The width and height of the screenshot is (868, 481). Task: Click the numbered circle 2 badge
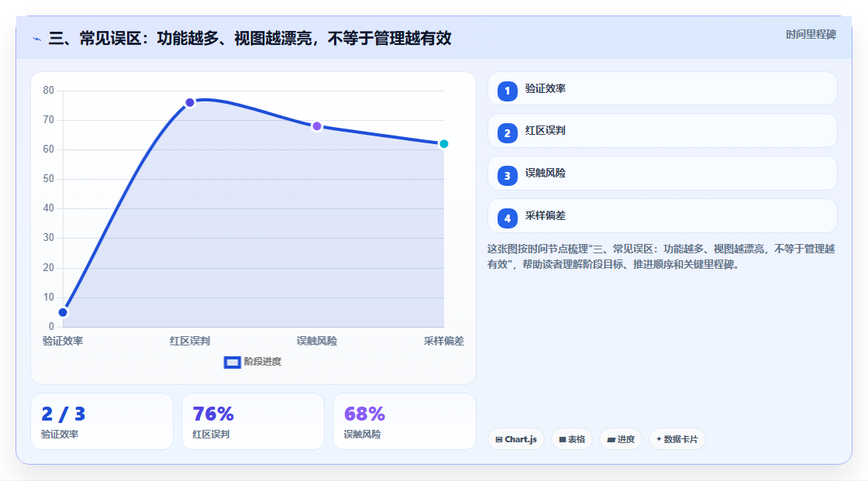[x=507, y=133]
